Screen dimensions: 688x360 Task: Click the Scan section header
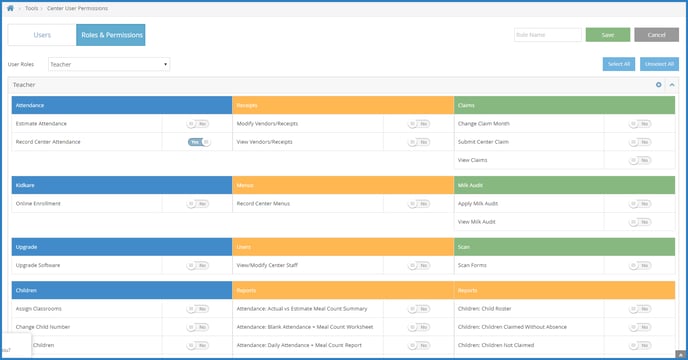click(x=565, y=247)
